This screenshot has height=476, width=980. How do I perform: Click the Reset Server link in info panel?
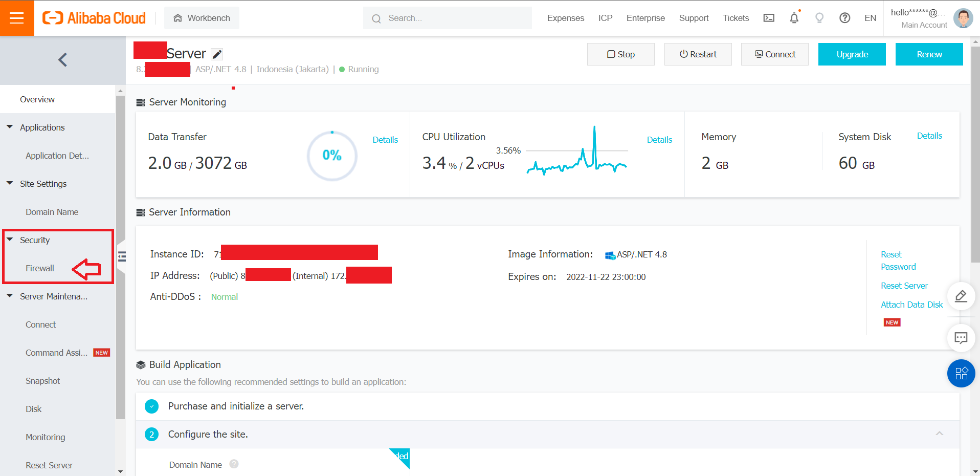click(904, 286)
